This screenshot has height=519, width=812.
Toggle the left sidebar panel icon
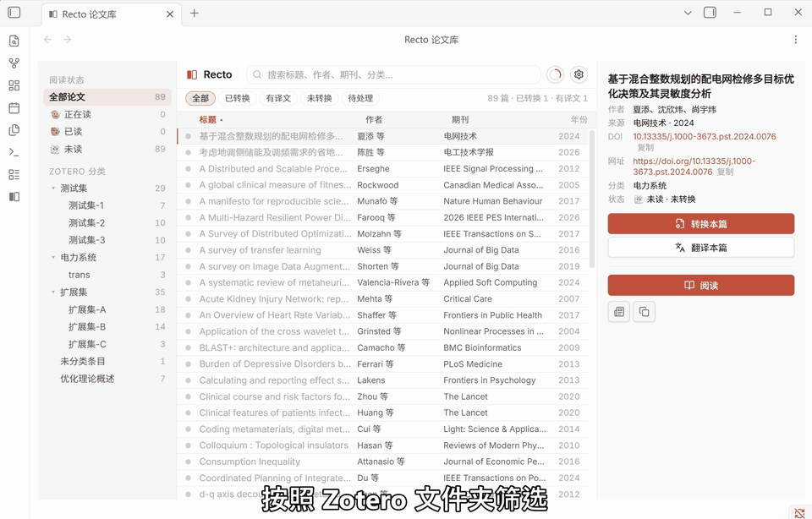tap(14, 13)
